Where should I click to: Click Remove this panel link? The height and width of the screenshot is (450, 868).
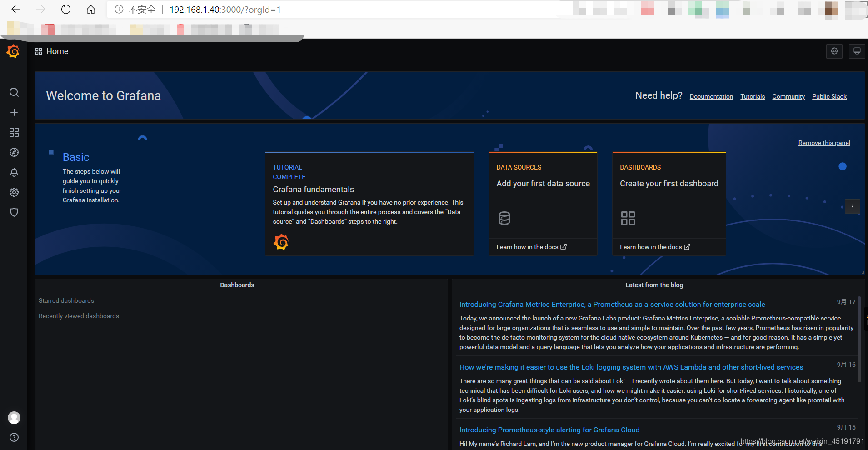tap(824, 143)
